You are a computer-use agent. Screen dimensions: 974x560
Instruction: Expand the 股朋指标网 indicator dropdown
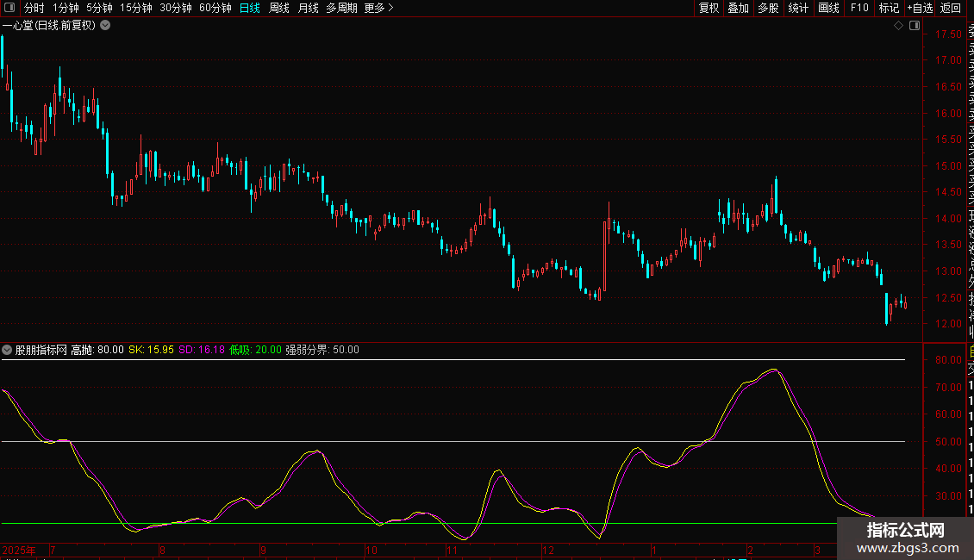[x=8, y=350]
